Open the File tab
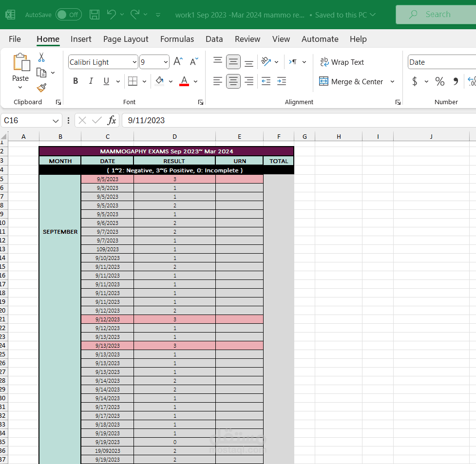This screenshot has height=464, width=476. click(15, 39)
